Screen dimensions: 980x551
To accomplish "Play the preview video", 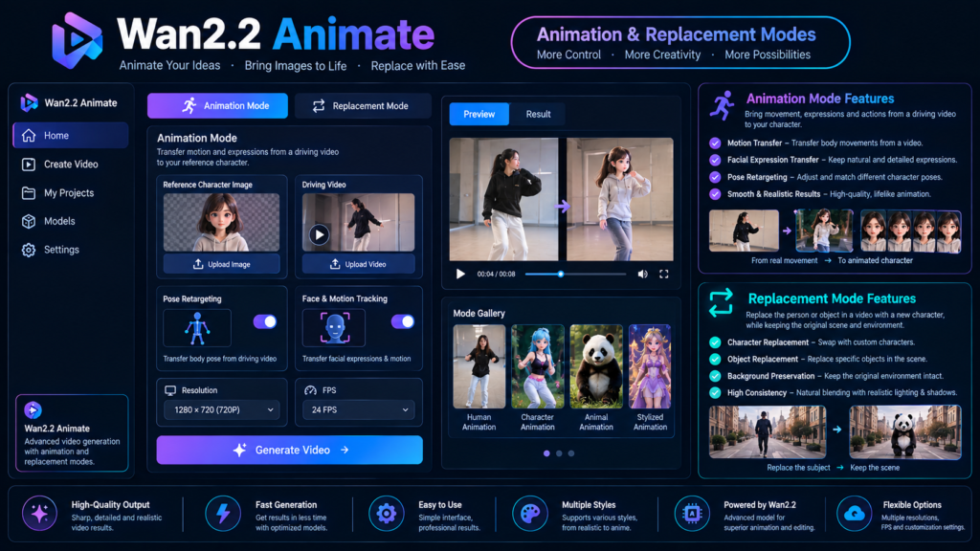I will [x=460, y=275].
